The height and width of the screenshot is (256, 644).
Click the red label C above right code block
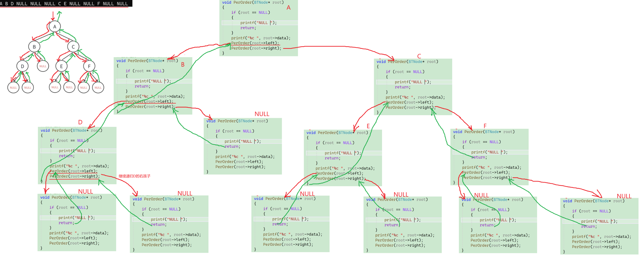click(x=419, y=56)
